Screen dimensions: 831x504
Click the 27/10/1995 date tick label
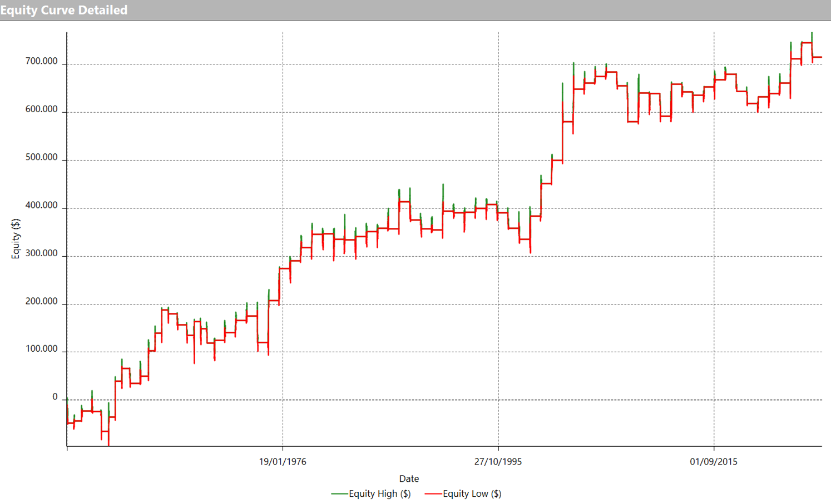tap(498, 462)
